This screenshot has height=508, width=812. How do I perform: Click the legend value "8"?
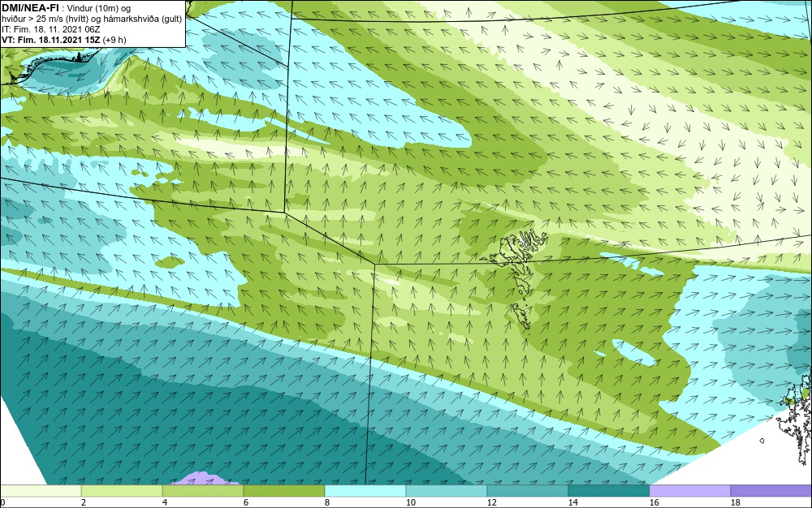point(326,502)
